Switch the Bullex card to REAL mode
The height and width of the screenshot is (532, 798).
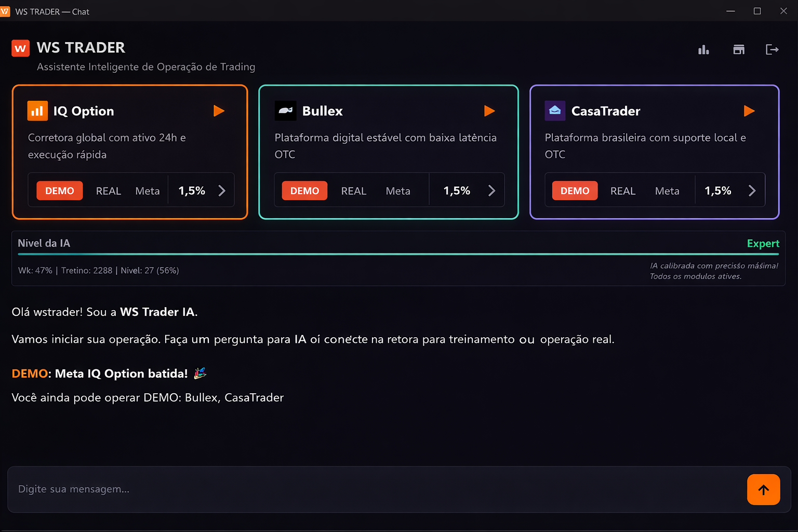(354, 191)
